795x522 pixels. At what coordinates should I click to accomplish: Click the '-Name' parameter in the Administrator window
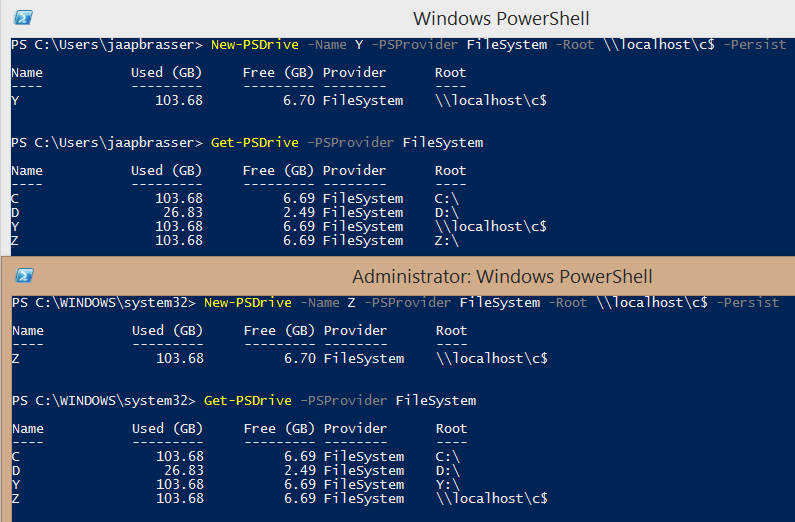[322, 302]
